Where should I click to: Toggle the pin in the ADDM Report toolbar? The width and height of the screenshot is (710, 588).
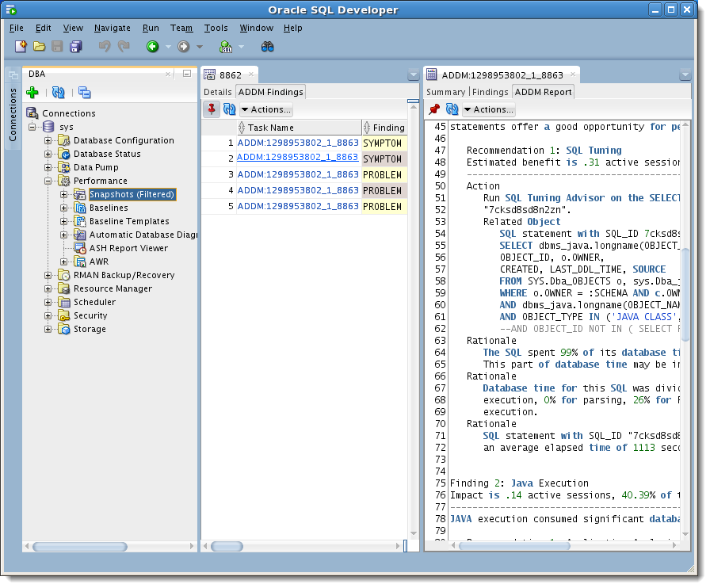pos(433,109)
